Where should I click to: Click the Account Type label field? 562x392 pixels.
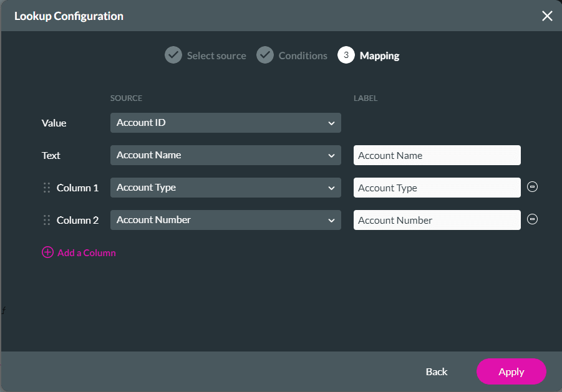[437, 187]
